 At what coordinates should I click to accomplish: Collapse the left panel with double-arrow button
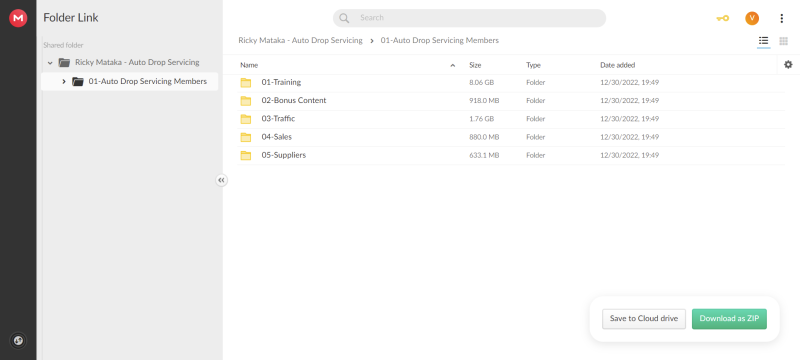(x=221, y=180)
